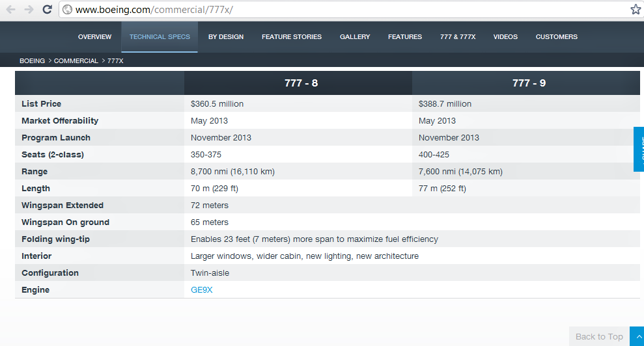Click the $360.5 million price cell
The height and width of the screenshot is (346, 644).
(217, 104)
